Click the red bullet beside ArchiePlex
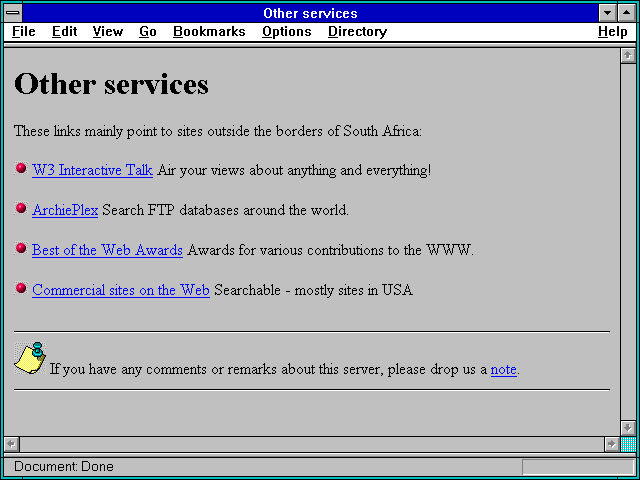This screenshot has width=640, height=480. pos(21,208)
